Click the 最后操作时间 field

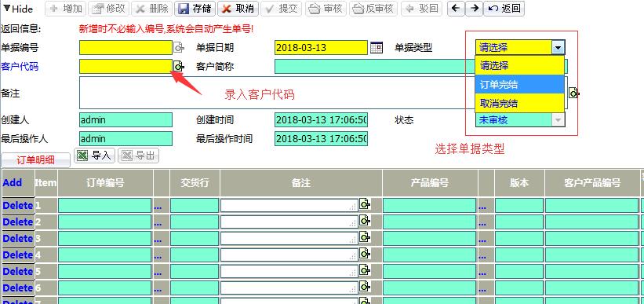(x=321, y=138)
